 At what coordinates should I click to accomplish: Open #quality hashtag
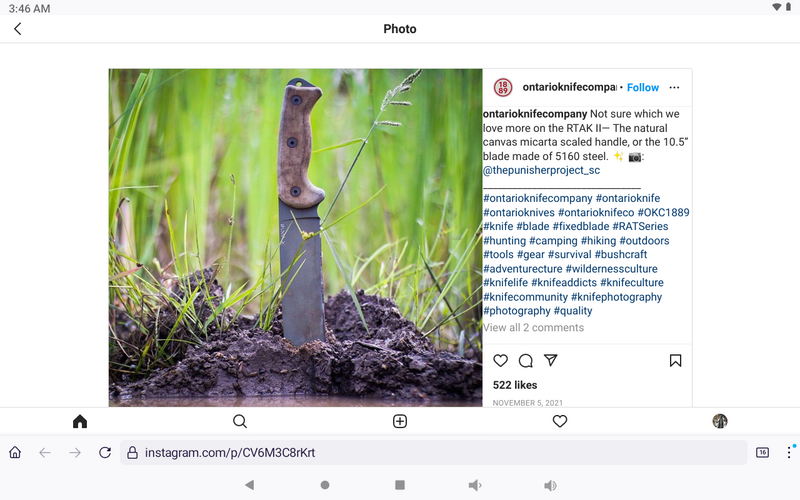pos(573,311)
